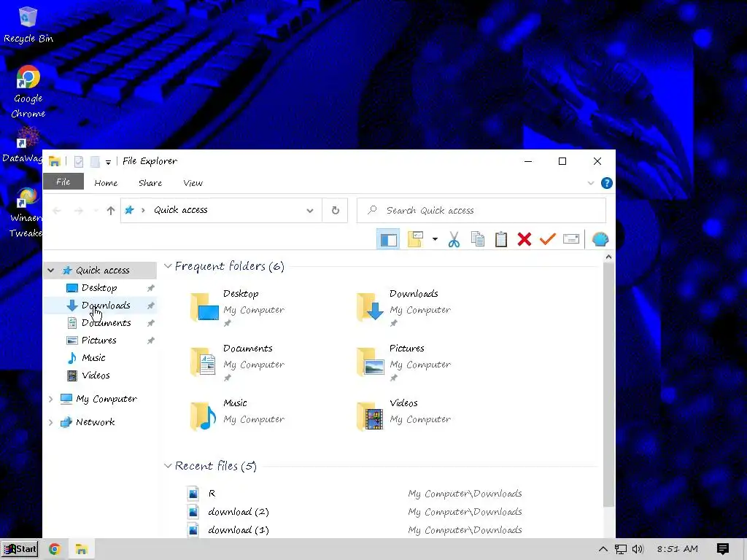
Task: Click the Properties icon in the title bar
Action: [79, 161]
